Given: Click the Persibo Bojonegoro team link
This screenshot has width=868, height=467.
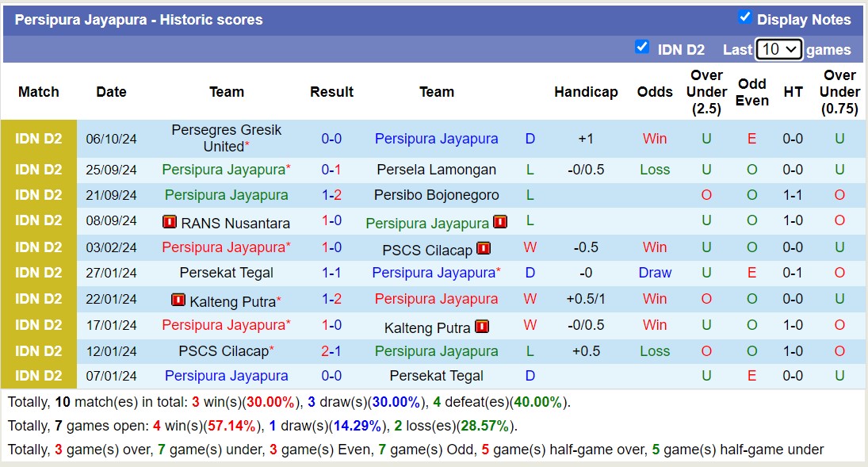Looking at the screenshot, I should coord(437,195).
